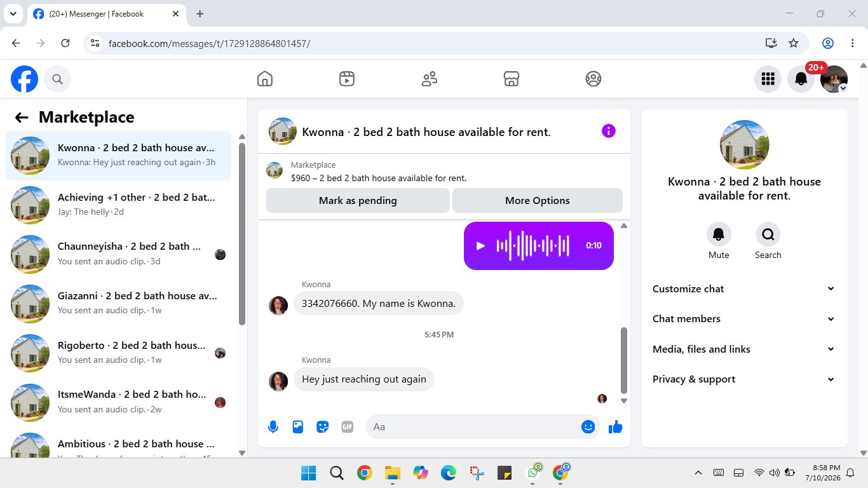The height and width of the screenshot is (488, 868).
Task: Go back using the browser back arrow
Action: (16, 43)
